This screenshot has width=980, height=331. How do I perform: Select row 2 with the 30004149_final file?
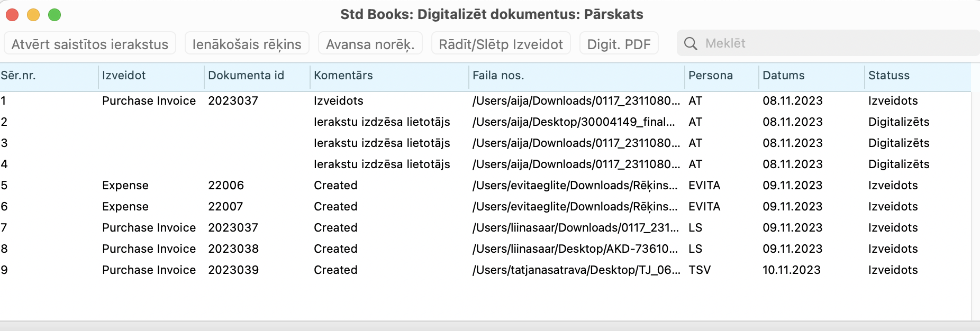click(x=573, y=122)
